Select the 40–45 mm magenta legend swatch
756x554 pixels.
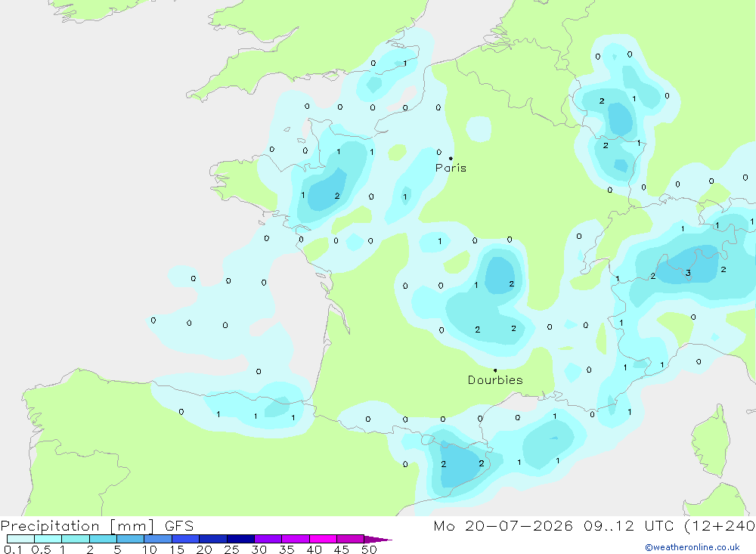[x=323, y=539]
